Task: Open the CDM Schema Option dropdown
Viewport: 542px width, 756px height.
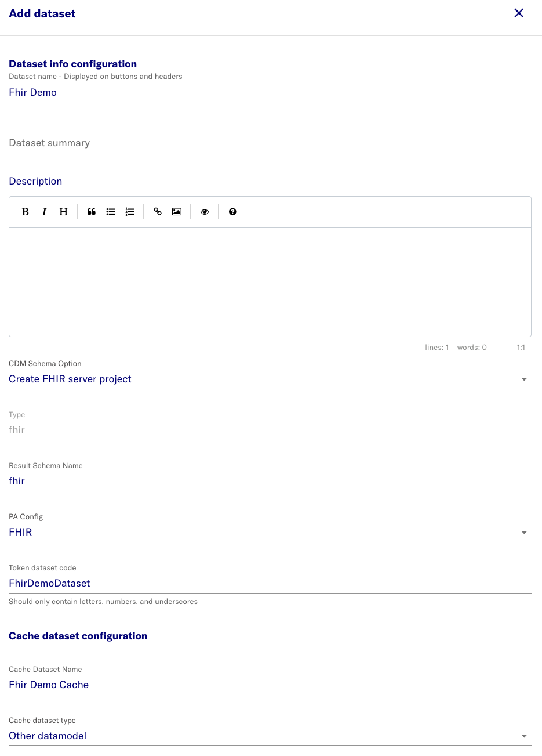Action: (x=524, y=379)
